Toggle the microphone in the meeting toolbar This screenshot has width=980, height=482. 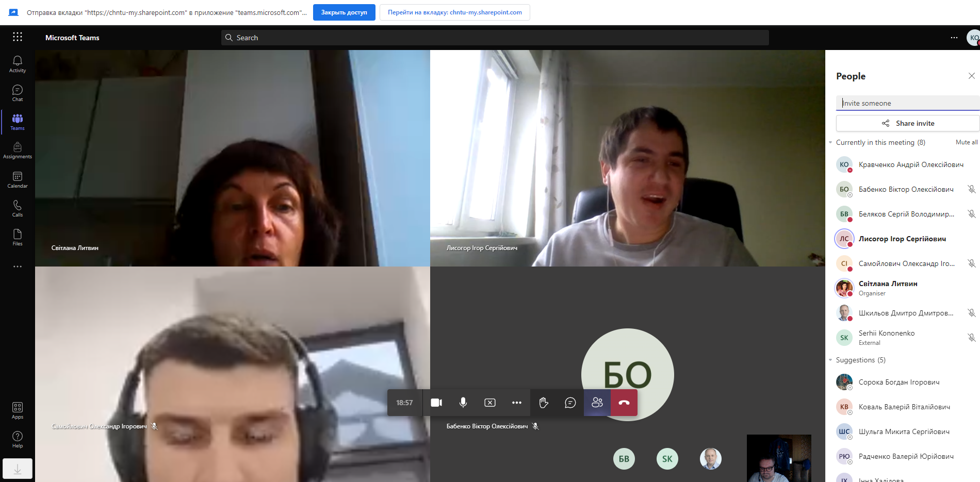(x=463, y=403)
